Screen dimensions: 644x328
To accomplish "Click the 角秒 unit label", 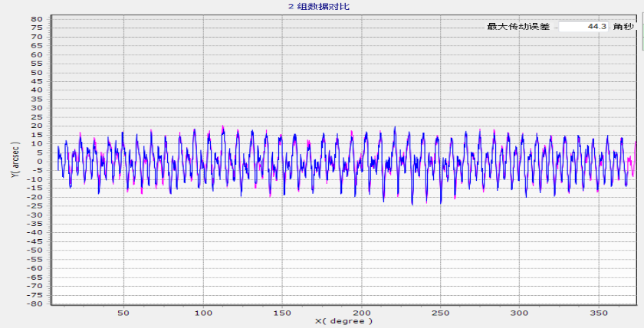I will pos(623,27).
